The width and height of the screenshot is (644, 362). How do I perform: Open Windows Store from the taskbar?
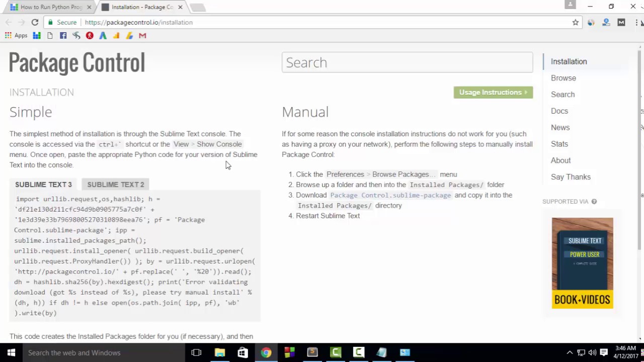(243, 352)
